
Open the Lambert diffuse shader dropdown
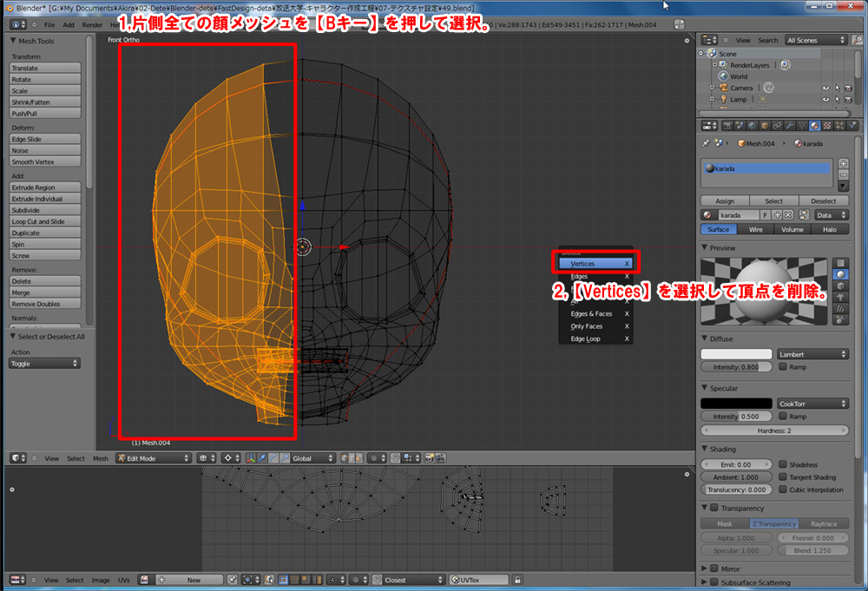(812, 354)
